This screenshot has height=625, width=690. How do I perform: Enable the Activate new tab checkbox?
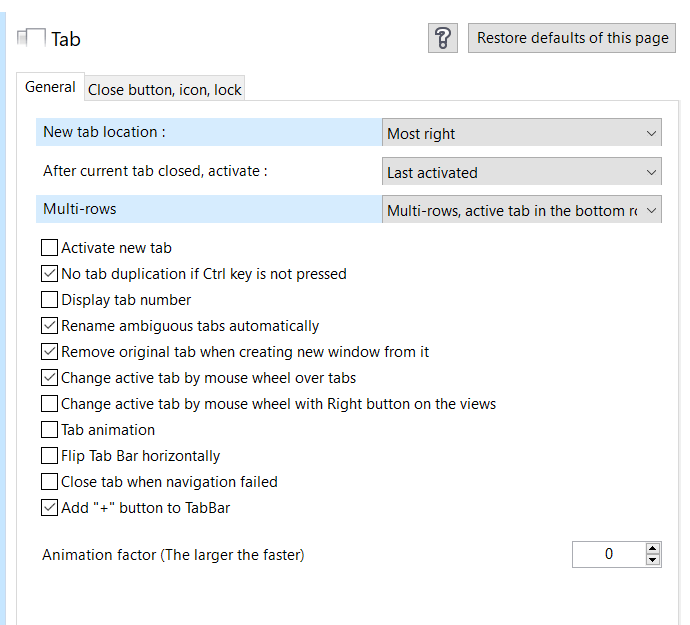click(x=49, y=247)
